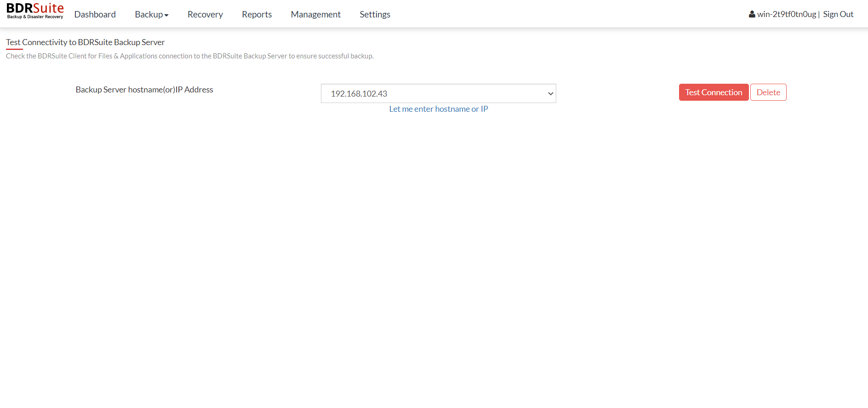This screenshot has height=408, width=868.
Task: Open the Management menu item
Action: [316, 14]
